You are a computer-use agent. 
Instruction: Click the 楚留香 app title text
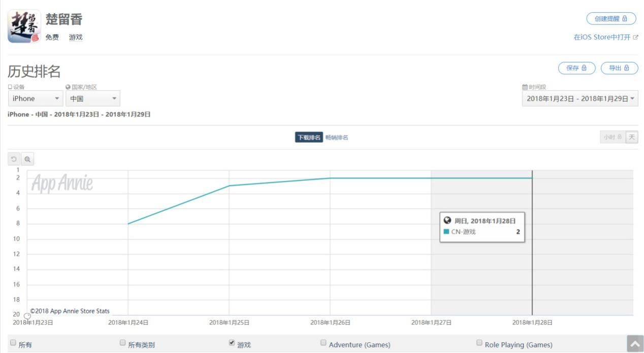64,19
